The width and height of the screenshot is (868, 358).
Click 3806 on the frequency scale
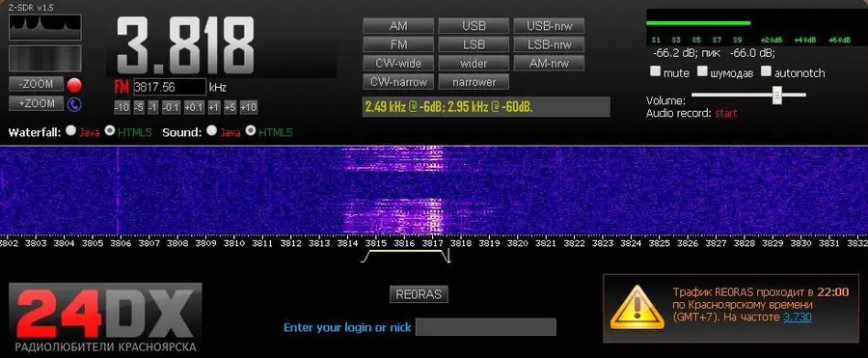pos(121,243)
